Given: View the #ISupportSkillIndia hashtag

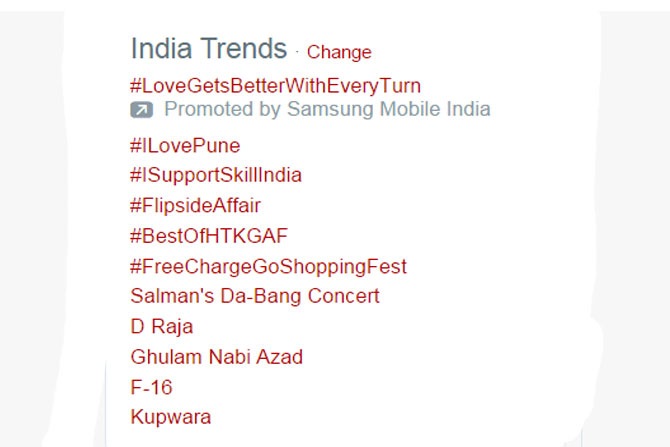Looking at the screenshot, I should click(216, 175).
